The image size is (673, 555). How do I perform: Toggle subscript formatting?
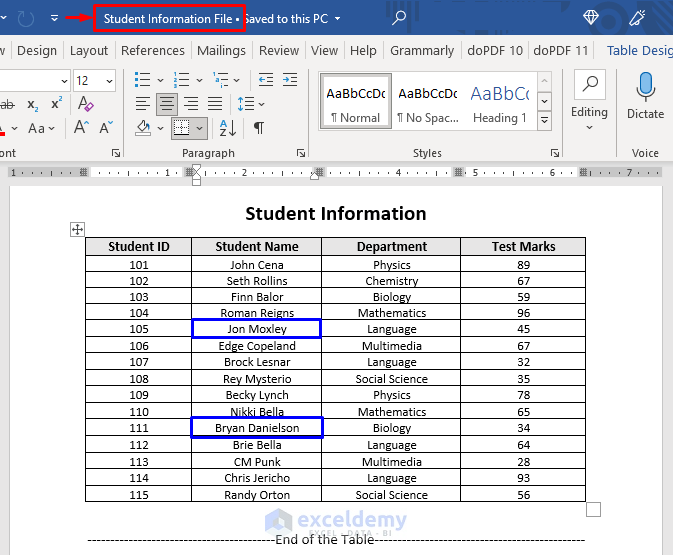(33, 105)
